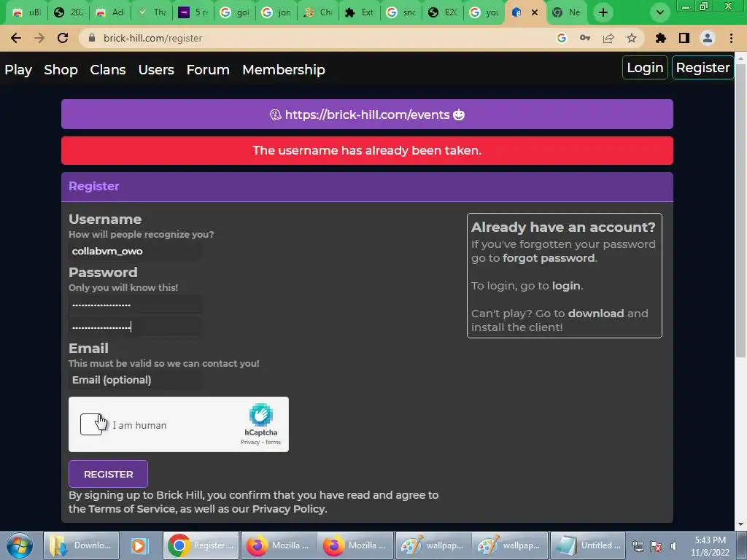Click the Register button in header
Screen dimensions: 747x560
pos(703,68)
